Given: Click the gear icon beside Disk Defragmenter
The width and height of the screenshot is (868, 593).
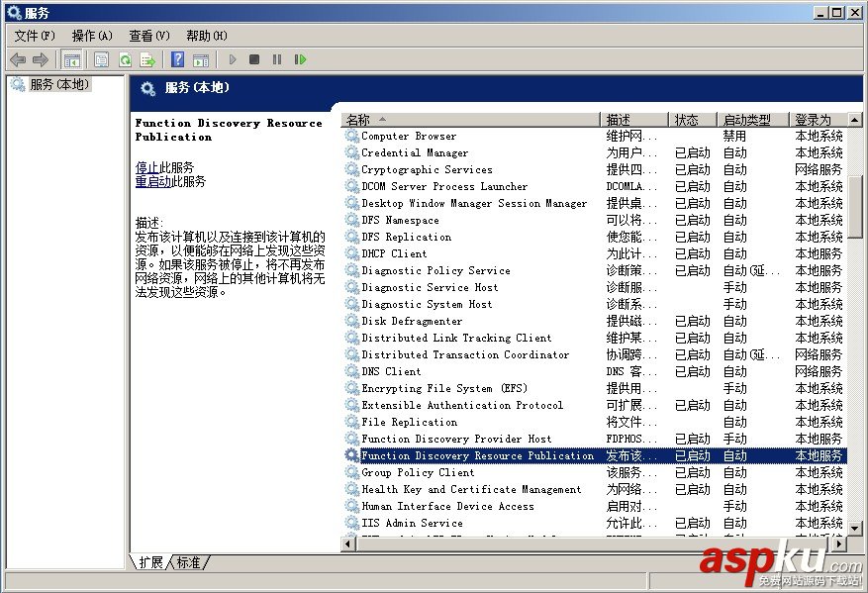Looking at the screenshot, I should [352, 321].
